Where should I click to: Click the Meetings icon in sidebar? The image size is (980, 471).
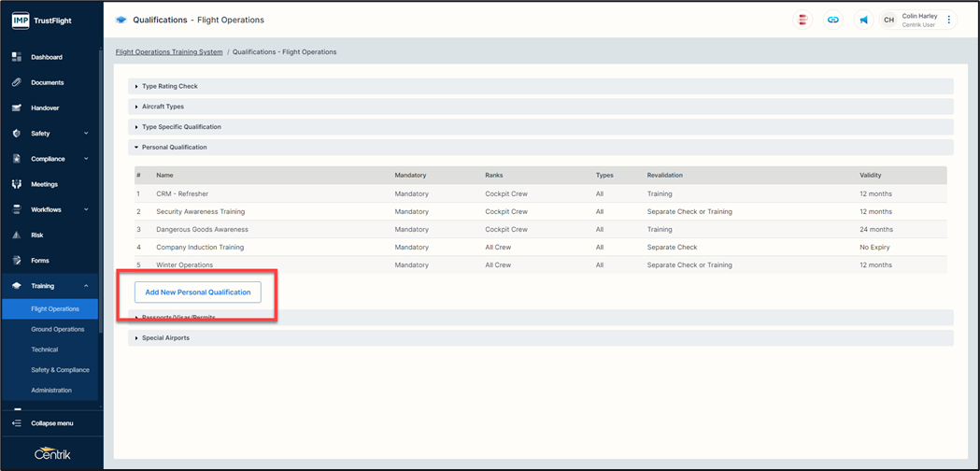pos(16,184)
